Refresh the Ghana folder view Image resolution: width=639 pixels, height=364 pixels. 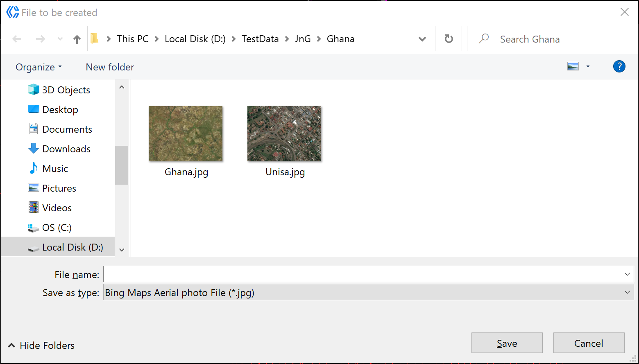(449, 39)
